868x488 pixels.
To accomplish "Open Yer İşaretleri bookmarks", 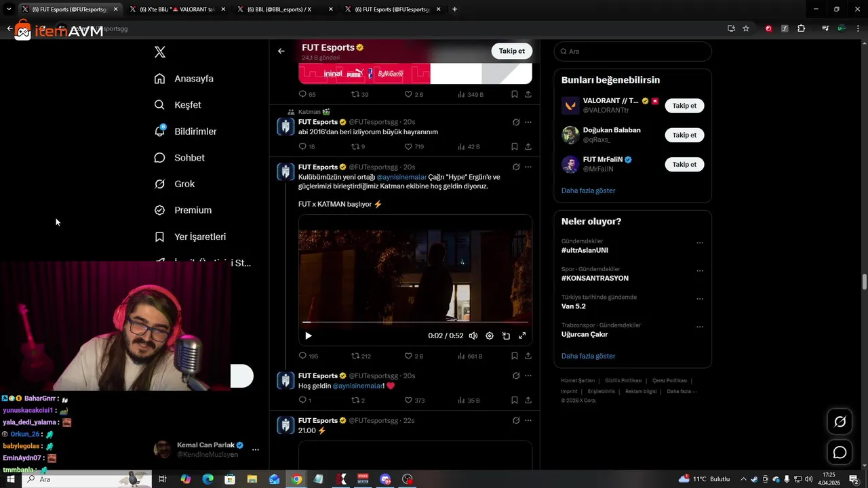I will pyautogui.click(x=190, y=237).
